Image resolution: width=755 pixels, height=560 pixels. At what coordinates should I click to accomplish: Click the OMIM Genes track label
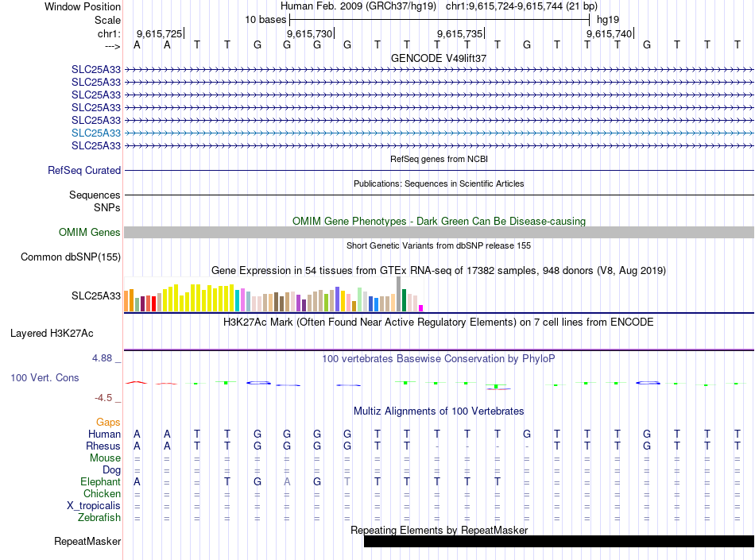click(90, 232)
